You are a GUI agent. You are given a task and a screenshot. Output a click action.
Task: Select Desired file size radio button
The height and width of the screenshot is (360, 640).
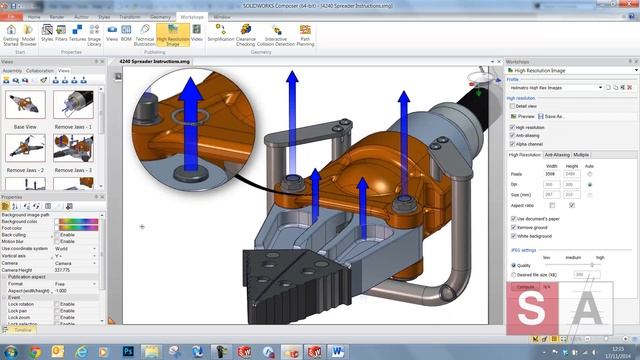click(x=513, y=275)
